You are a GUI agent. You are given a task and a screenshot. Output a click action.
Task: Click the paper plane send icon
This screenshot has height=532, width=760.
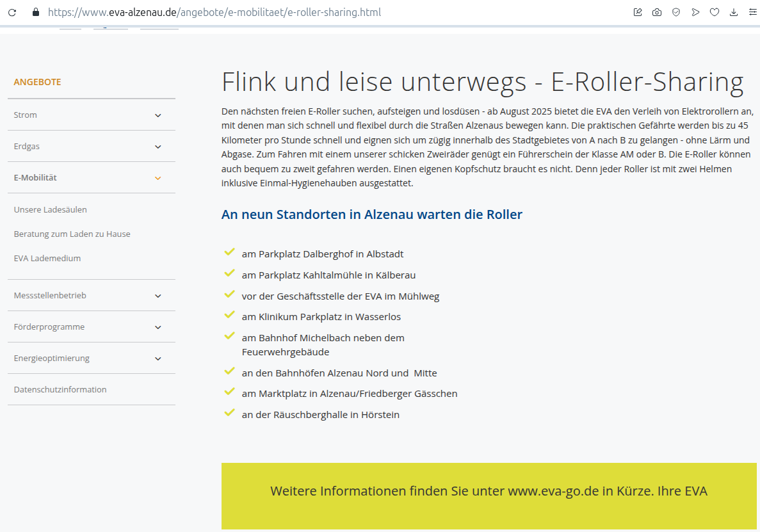(695, 12)
